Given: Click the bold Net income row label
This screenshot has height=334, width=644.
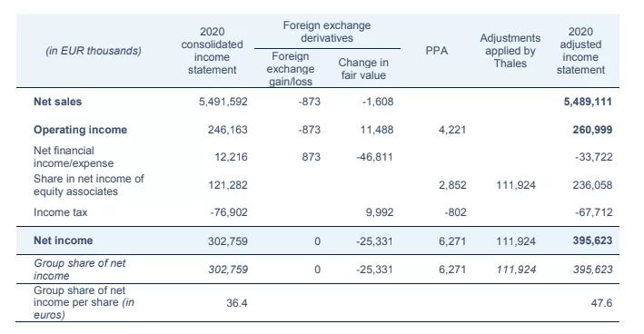Looking at the screenshot, I should (64, 241).
